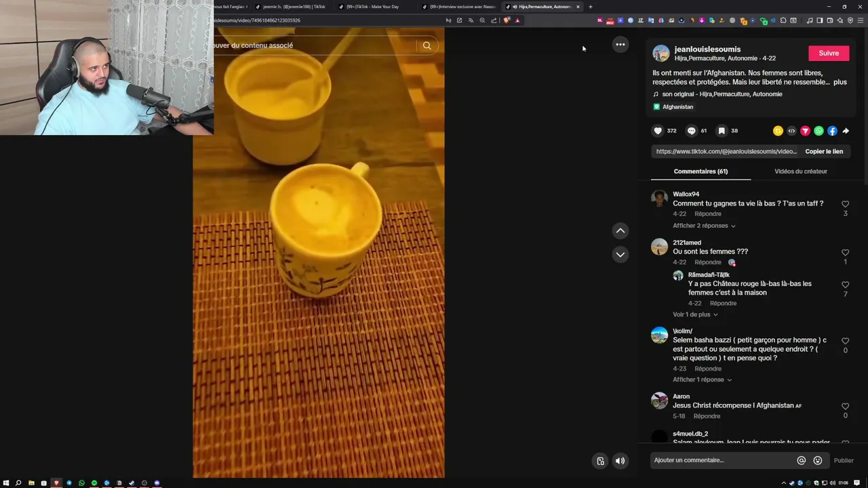Expand 'Voir 1 de plus' replies
868x488 pixels.
click(695, 314)
